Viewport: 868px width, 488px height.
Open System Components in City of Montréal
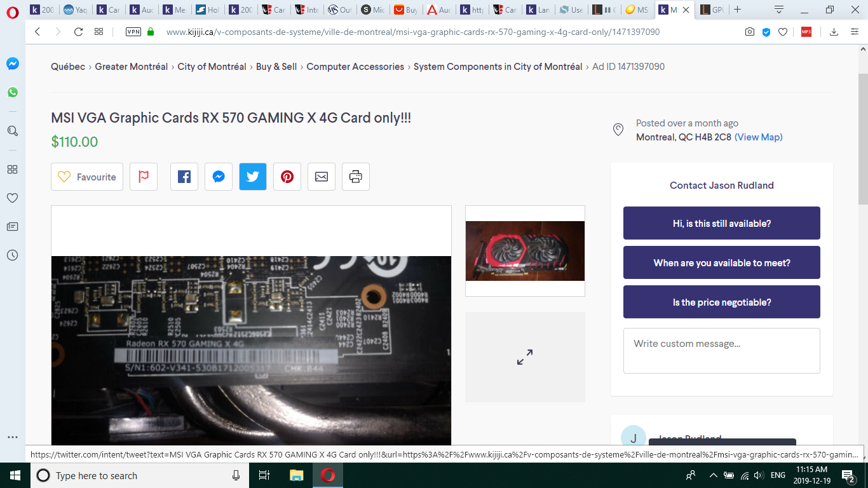click(498, 67)
